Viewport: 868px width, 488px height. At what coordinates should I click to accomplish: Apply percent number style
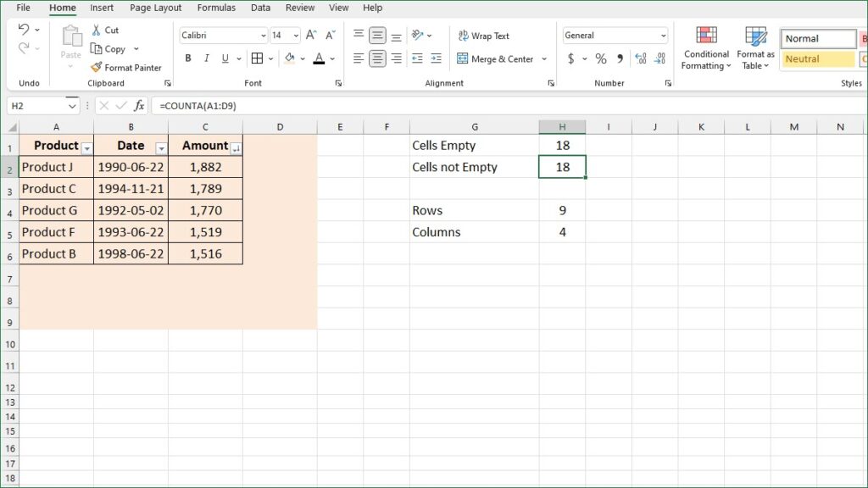(599, 59)
